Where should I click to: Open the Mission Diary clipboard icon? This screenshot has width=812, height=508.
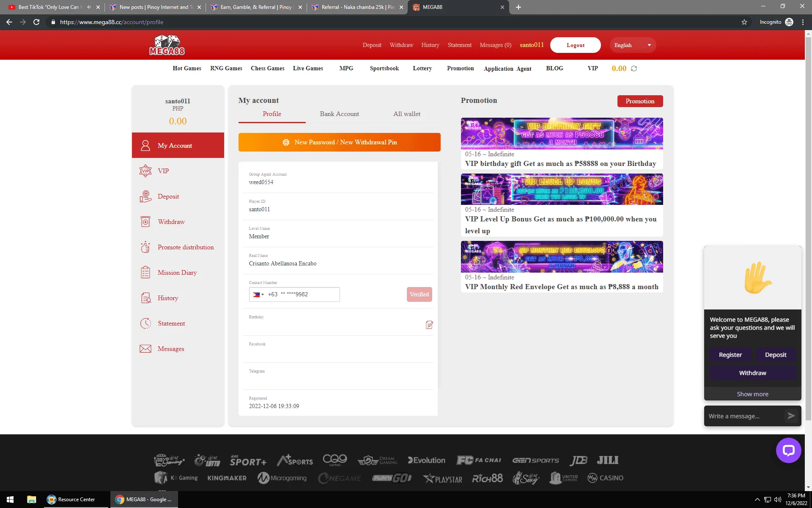point(145,272)
